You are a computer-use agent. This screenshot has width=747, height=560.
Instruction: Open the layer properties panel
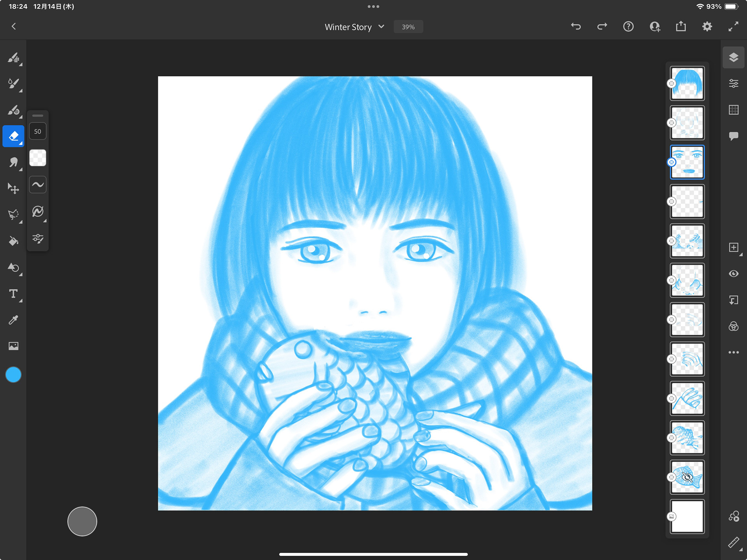tap(733, 84)
